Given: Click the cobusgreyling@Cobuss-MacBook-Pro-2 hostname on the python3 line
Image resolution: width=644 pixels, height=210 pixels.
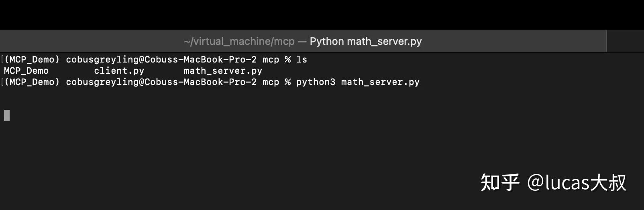Looking at the screenshot, I should click(x=161, y=82).
